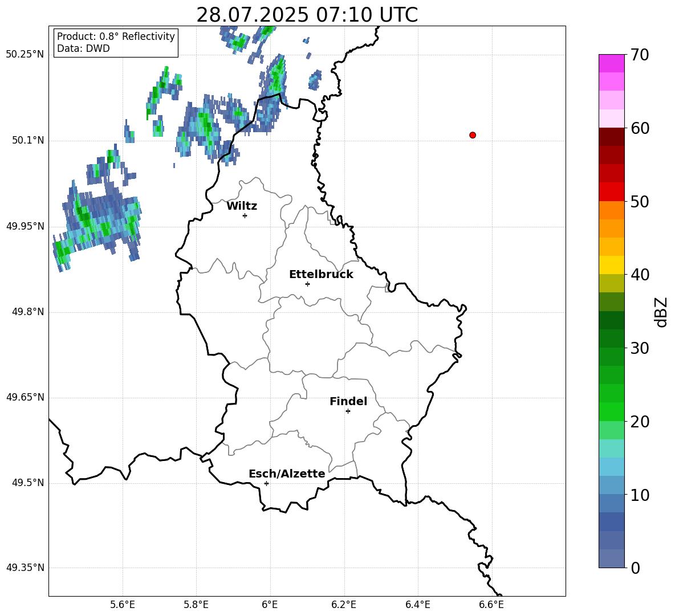
Task: Click the 49.5°N latitude label
Action: coord(28,483)
